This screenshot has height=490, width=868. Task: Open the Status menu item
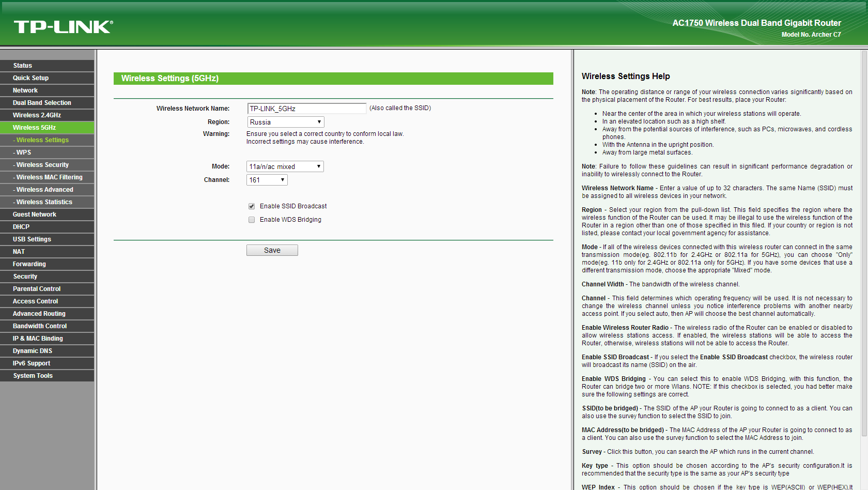click(47, 66)
